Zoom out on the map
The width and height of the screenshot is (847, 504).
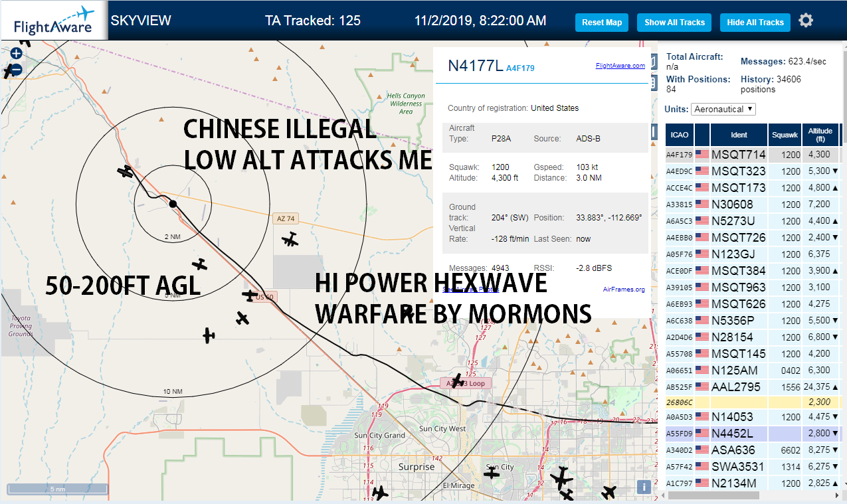(17, 69)
